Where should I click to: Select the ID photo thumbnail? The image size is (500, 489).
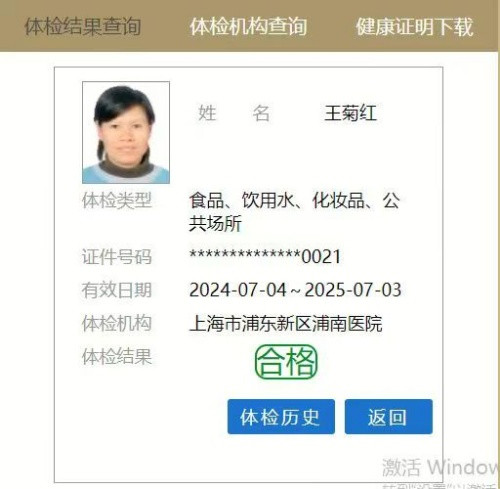click(x=126, y=132)
